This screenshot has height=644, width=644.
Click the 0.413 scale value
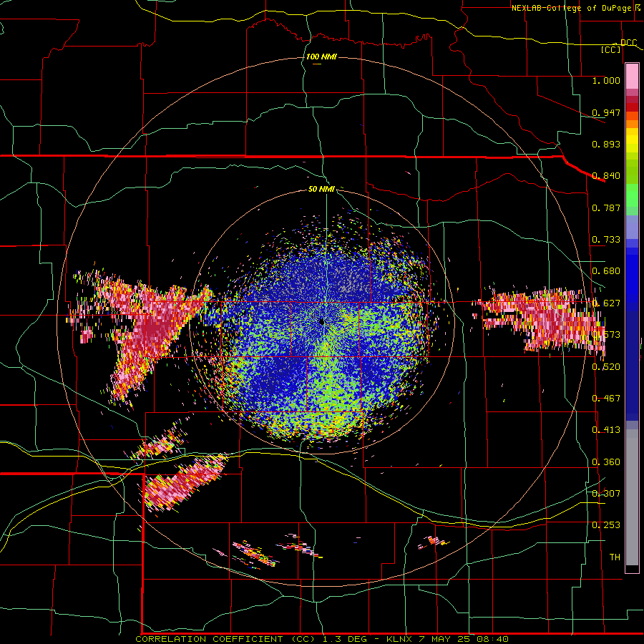[606, 430]
